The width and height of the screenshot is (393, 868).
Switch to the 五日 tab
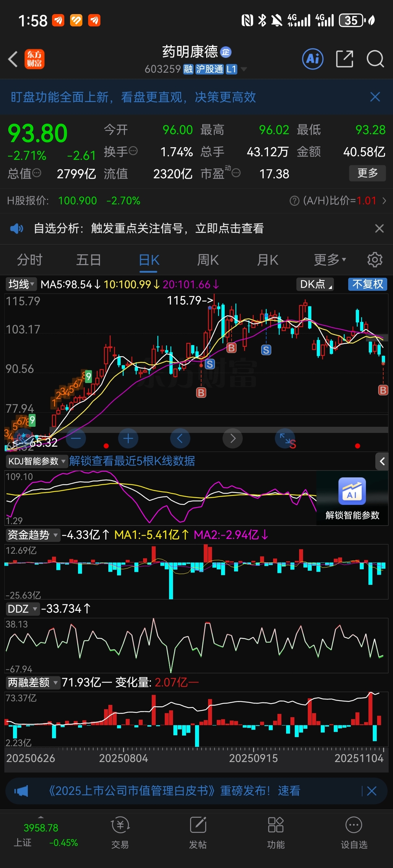tap(88, 260)
